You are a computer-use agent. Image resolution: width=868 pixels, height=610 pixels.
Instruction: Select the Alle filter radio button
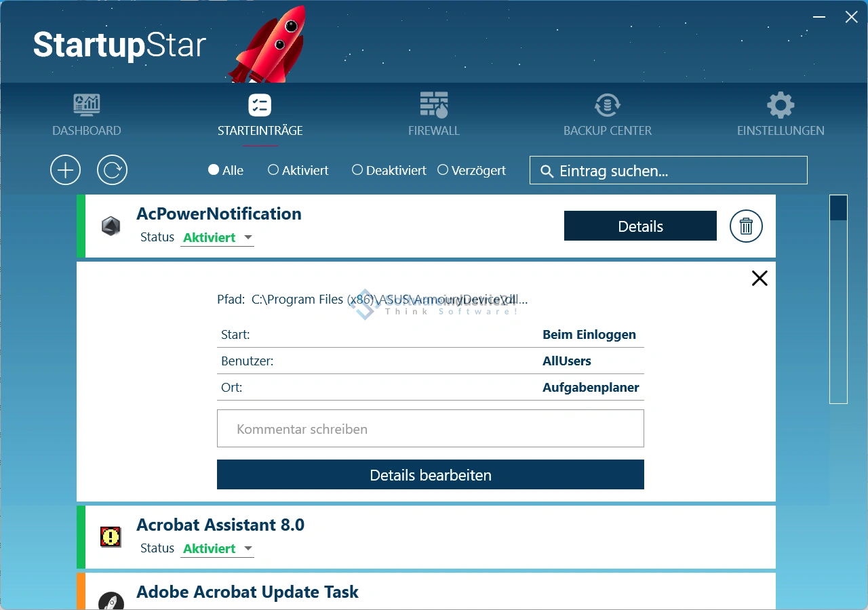pos(214,170)
